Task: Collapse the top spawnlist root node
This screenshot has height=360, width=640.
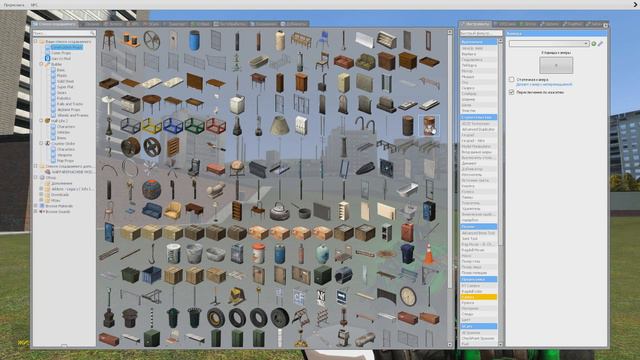Action: tap(36, 42)
